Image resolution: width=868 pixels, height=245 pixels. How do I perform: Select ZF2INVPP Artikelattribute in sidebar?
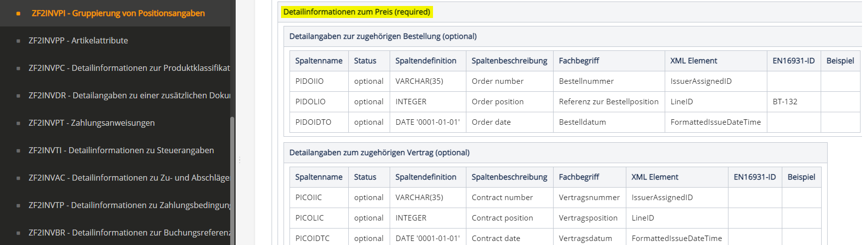(78, 40)
